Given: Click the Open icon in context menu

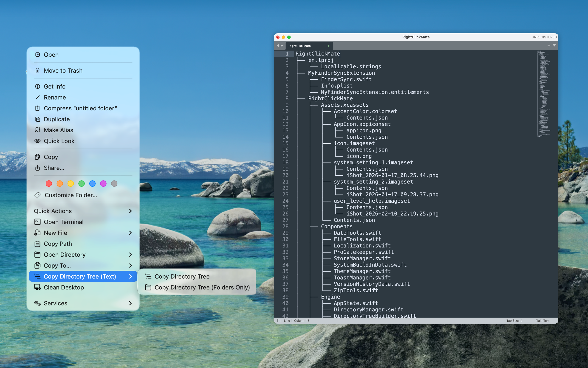Looking at the screenshot, I should coord(37,55).
